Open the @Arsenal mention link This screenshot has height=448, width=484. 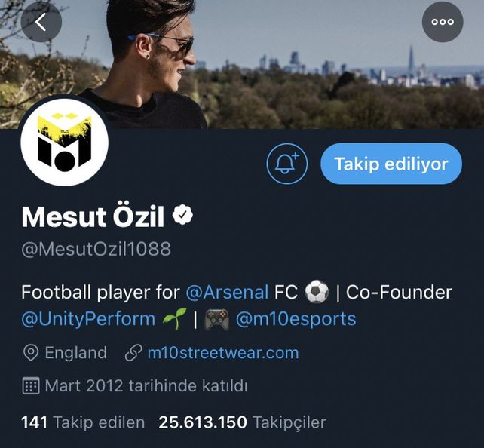pos(227,292)
